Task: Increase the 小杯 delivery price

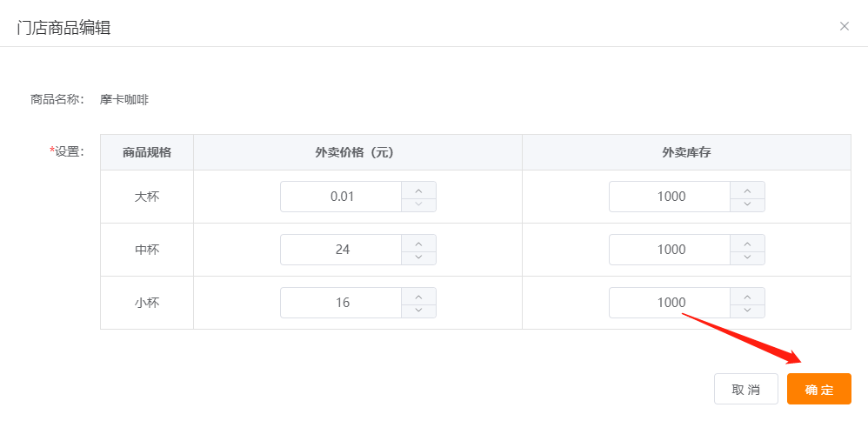Action: pyautogui.click(x=418, y=296)
